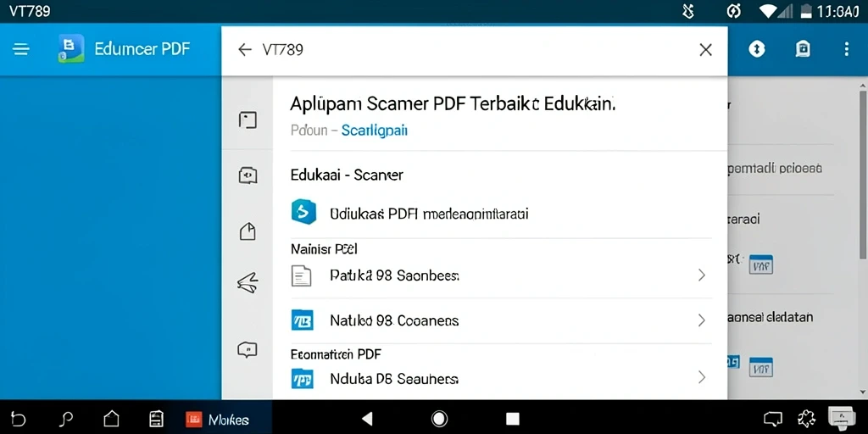Open Aplupam Scamer PDF Terbaikt result title
Screen dimensions: 868x434
(453, 104)
